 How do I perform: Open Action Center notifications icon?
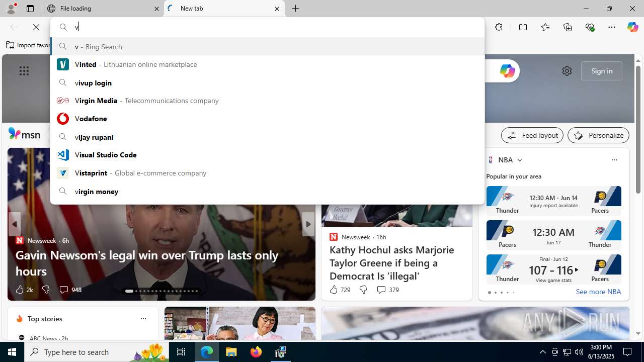pos(627,352)
